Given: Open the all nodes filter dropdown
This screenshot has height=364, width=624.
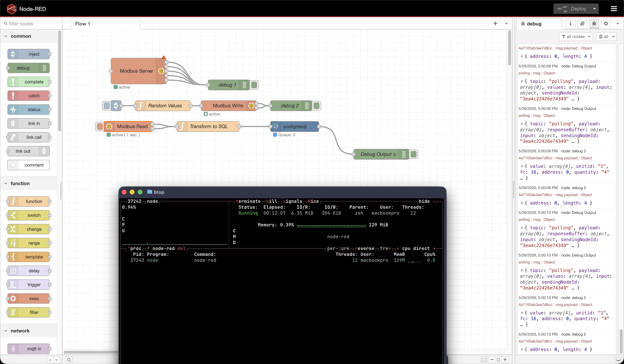Looking at the screenshot, I should click(x=575, y=37).
